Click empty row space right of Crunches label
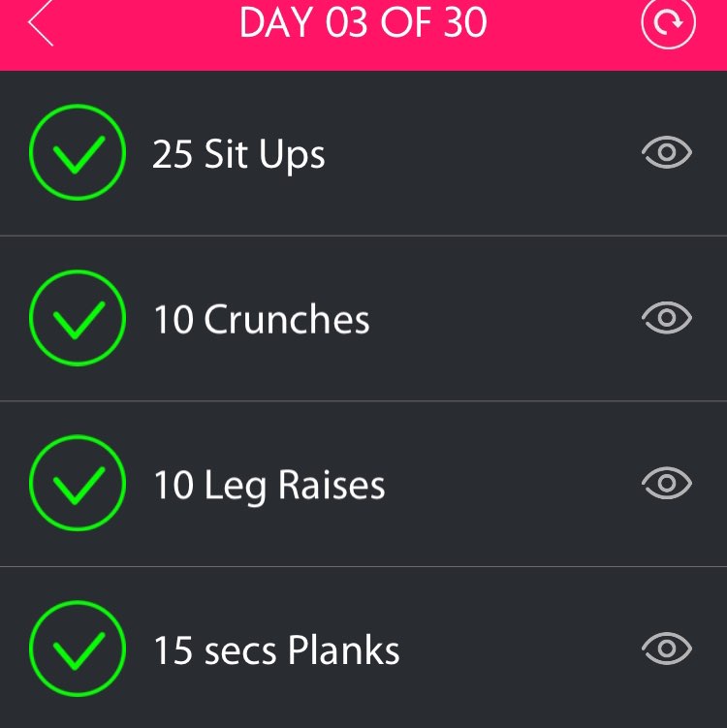The width and height of the screenshot is (727, 728). click(504, 320)
